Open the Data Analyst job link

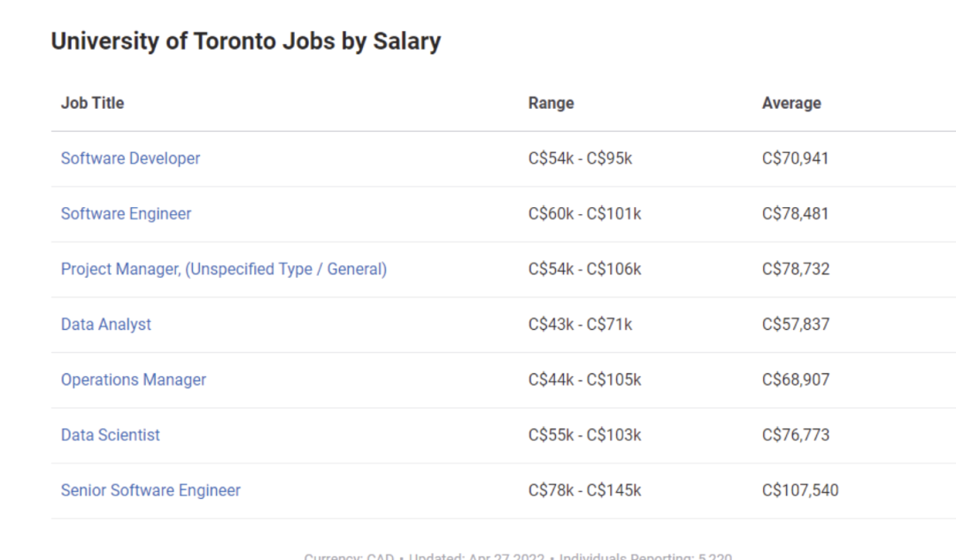click(105, 324)
